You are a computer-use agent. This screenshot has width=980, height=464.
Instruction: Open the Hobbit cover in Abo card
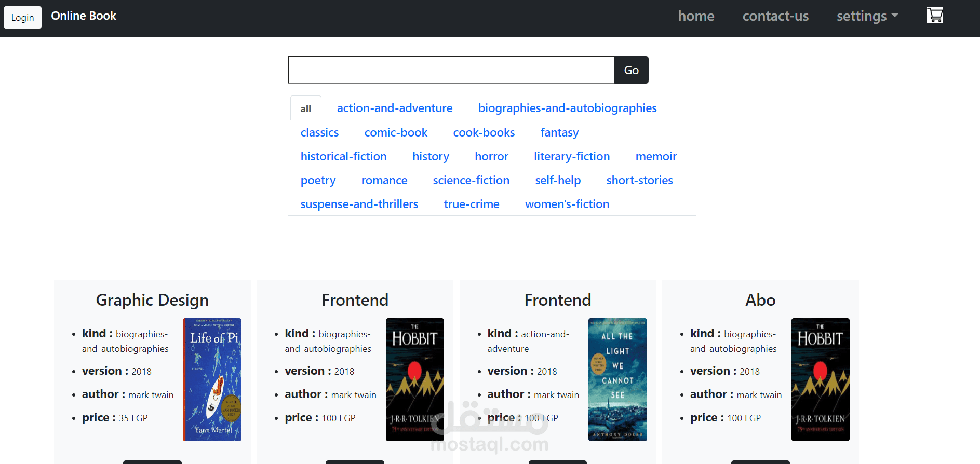tap(820, 379)
